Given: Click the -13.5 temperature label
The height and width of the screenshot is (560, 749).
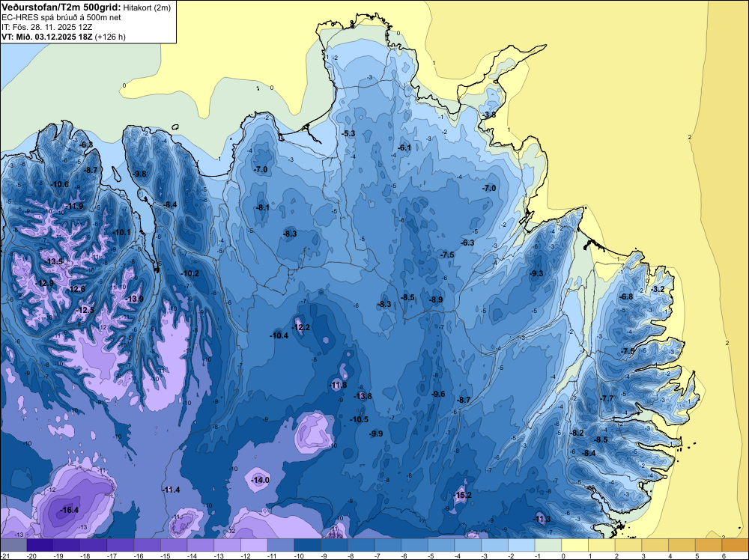Looking at the screenshot, I should 54,261.
